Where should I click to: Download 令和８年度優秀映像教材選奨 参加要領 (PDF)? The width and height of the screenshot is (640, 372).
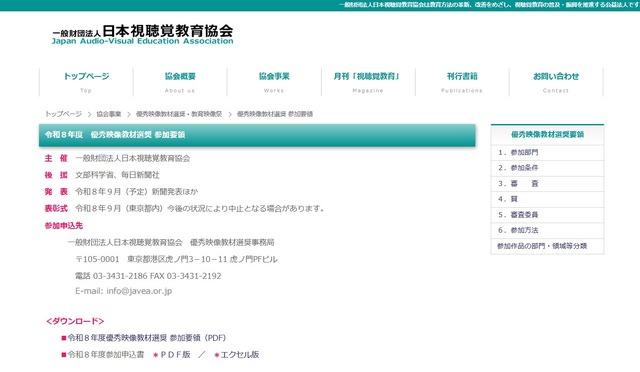(147, 338)
